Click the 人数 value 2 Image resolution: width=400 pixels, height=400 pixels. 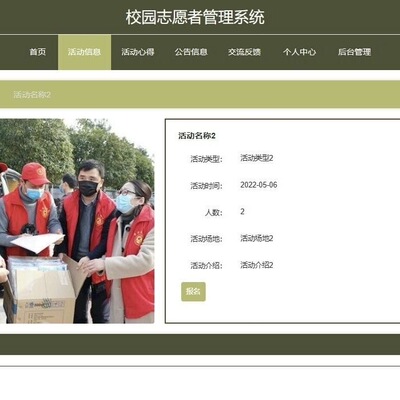[242, 212]
